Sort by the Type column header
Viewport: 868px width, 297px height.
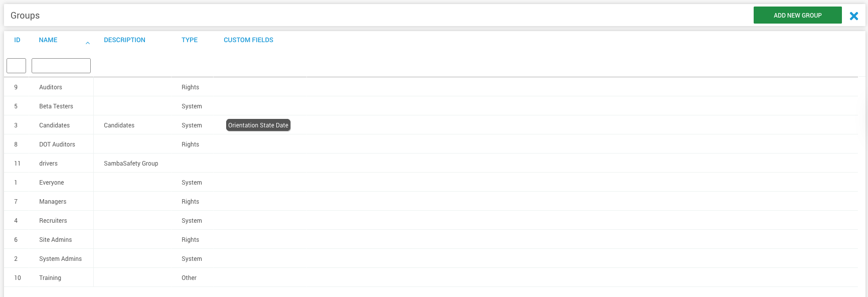(190, 40)
